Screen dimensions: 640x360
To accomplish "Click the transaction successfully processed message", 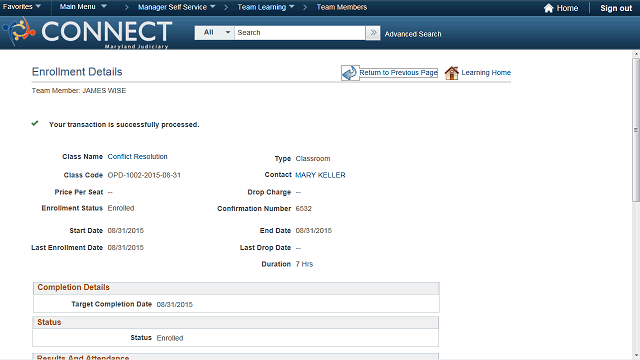I will click(124, 125).
